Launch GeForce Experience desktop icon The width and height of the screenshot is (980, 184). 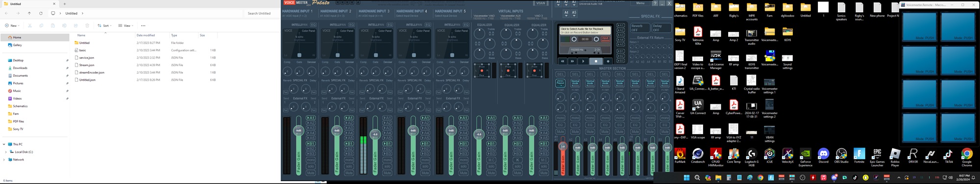pos(805,158)
